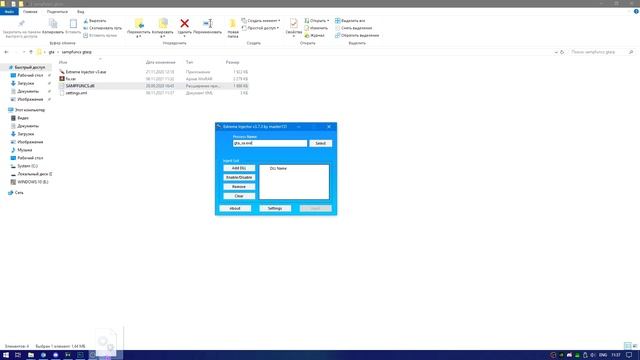Switch to the Поделиться ribbon tab
This screenshot has width=640, height=360.
[x=57, y=12]
